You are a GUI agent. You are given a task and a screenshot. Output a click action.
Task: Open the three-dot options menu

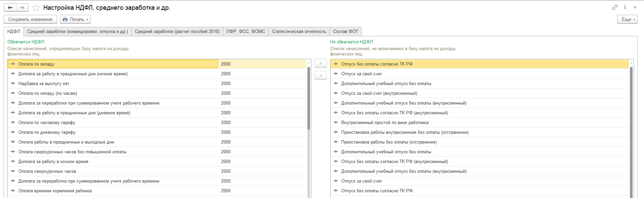coord(625,7)
